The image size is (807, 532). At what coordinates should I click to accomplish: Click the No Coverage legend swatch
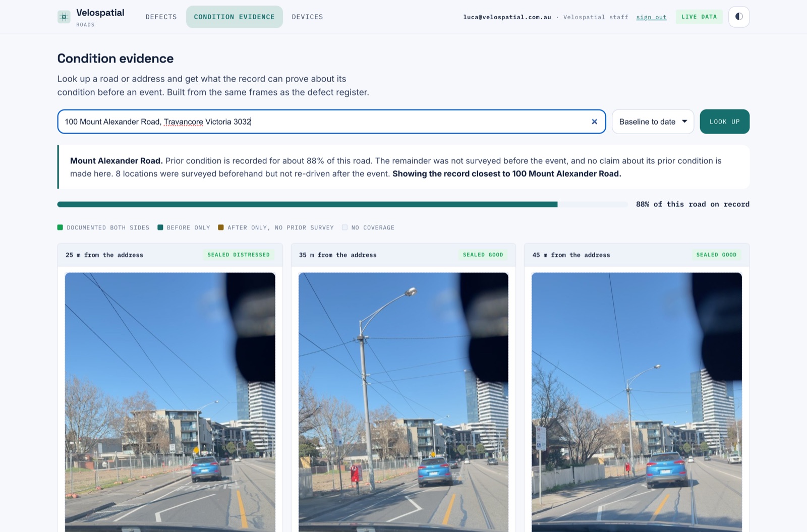pyautogui.click(x=344, y=227)
